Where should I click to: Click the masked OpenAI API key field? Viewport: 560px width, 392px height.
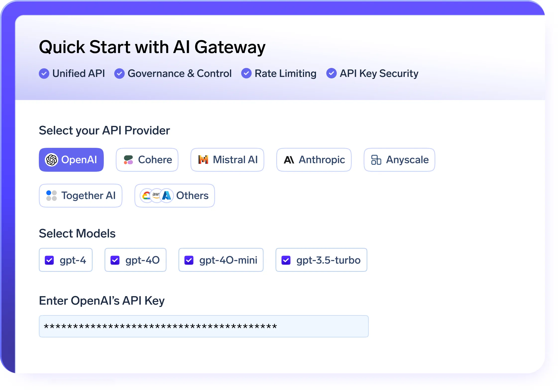click(x=204, y=326)
